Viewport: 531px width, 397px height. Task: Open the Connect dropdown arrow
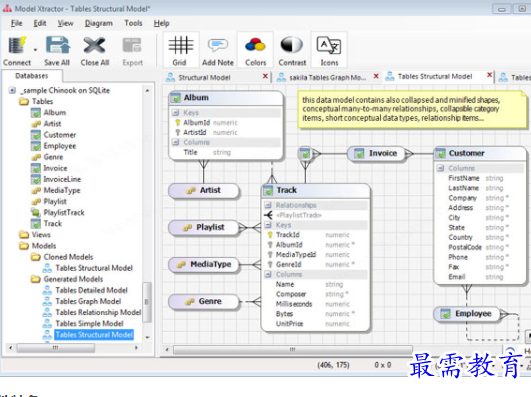point(35,50)
